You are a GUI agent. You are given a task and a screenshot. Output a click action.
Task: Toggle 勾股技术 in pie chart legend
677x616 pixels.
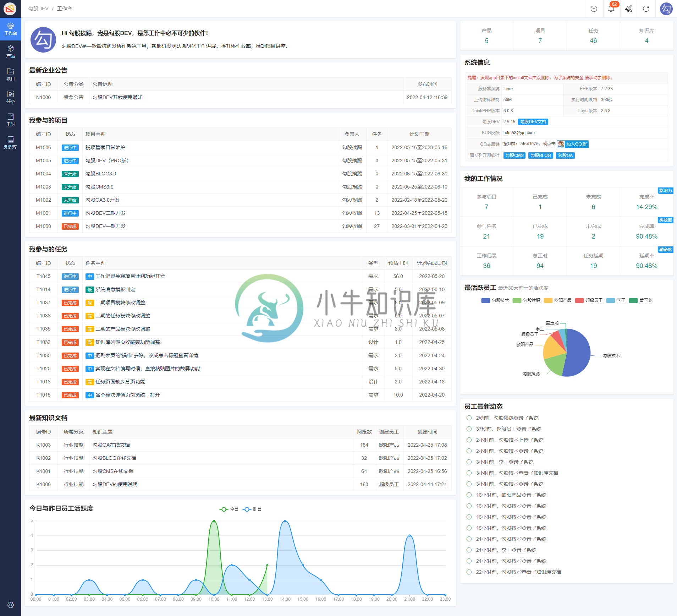click(x=495, y=300)
